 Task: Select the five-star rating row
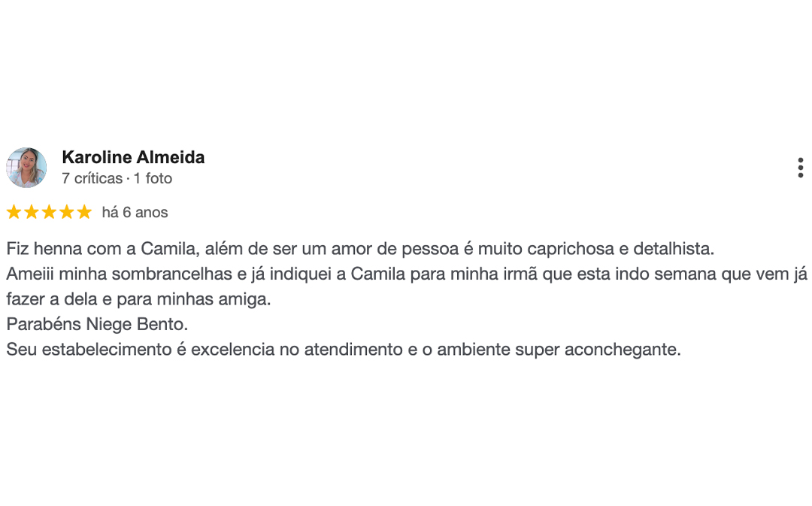click(x=49, y=212)
